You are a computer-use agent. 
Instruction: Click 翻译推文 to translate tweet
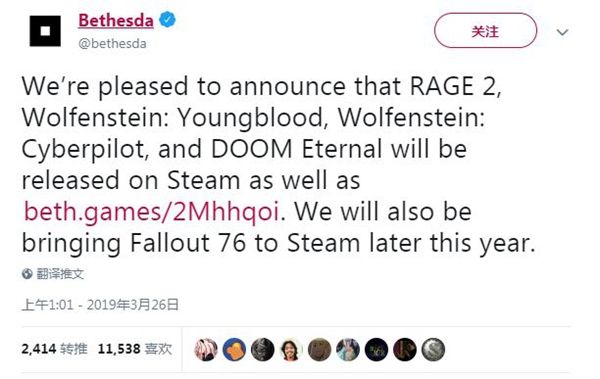click(60, 274)
